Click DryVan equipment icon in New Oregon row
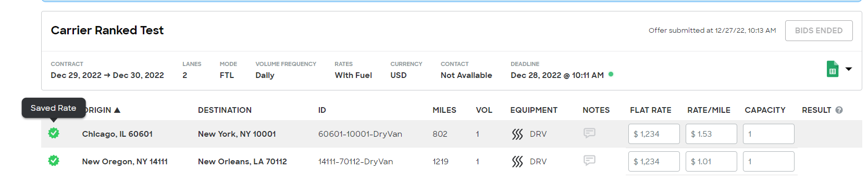This screenshot has width=868, height=196. coord(517,162)
